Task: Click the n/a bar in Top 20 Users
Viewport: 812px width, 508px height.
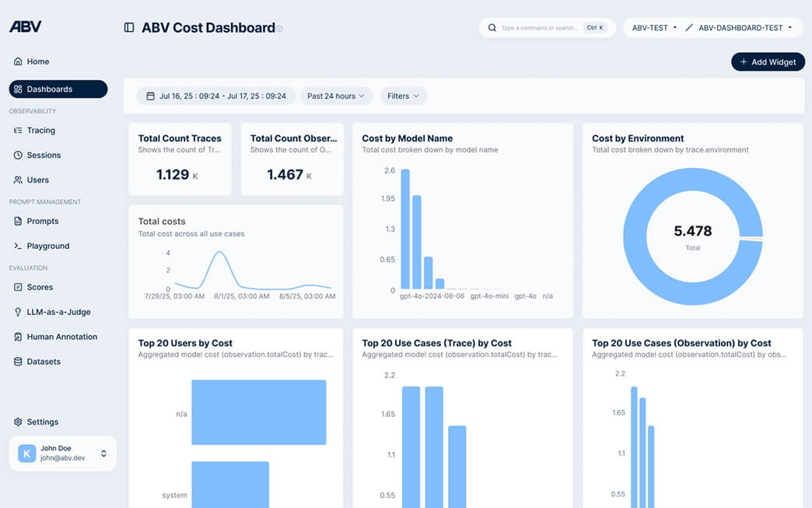Action: [x=259, y=412]
